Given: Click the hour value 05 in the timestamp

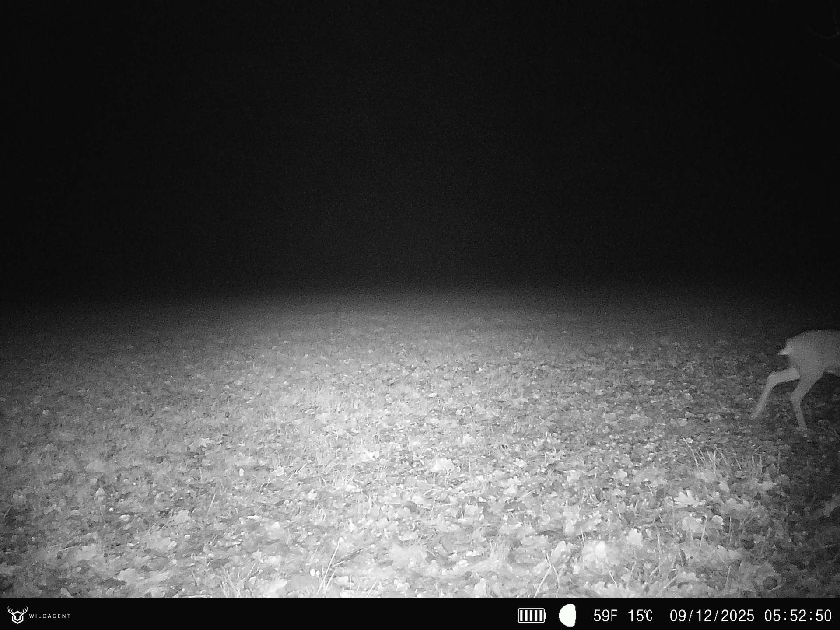Looking at the screenshot, I should tap(773, 616).
